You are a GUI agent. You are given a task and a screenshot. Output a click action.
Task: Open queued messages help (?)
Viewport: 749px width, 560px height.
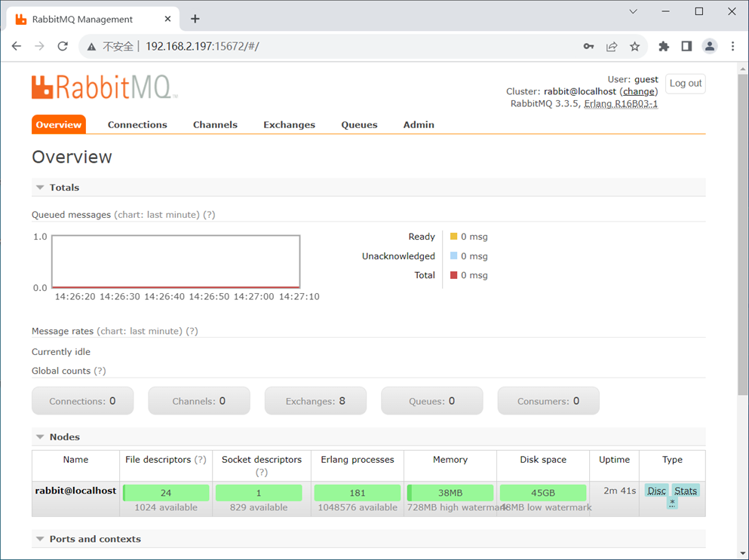[209, 215]
